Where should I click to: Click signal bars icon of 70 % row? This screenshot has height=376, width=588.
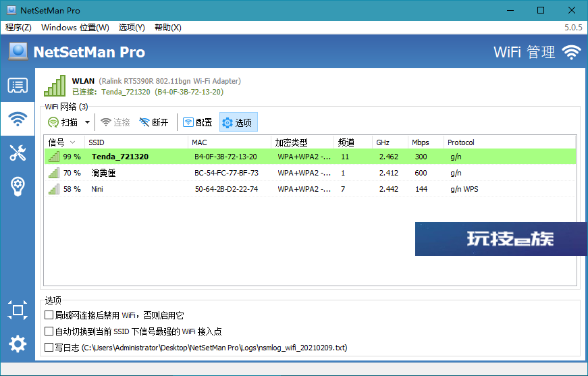[x=53, y=173]
